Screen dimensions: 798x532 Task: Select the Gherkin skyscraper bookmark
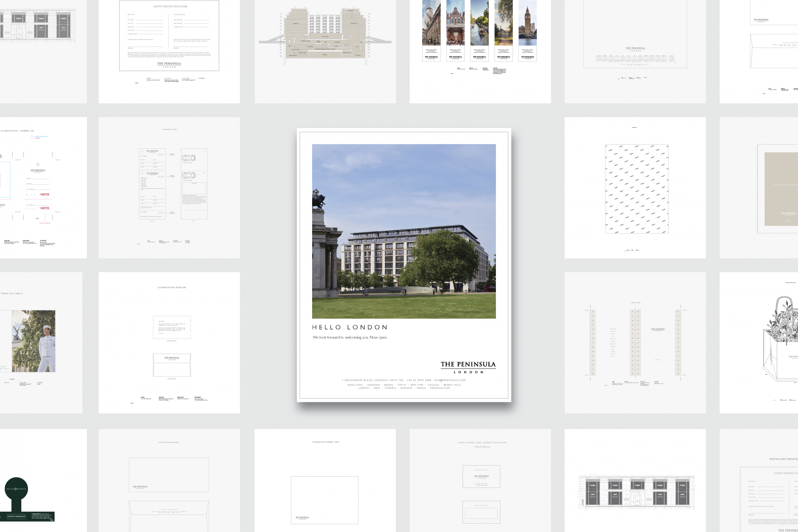click(x=431, y=31)
